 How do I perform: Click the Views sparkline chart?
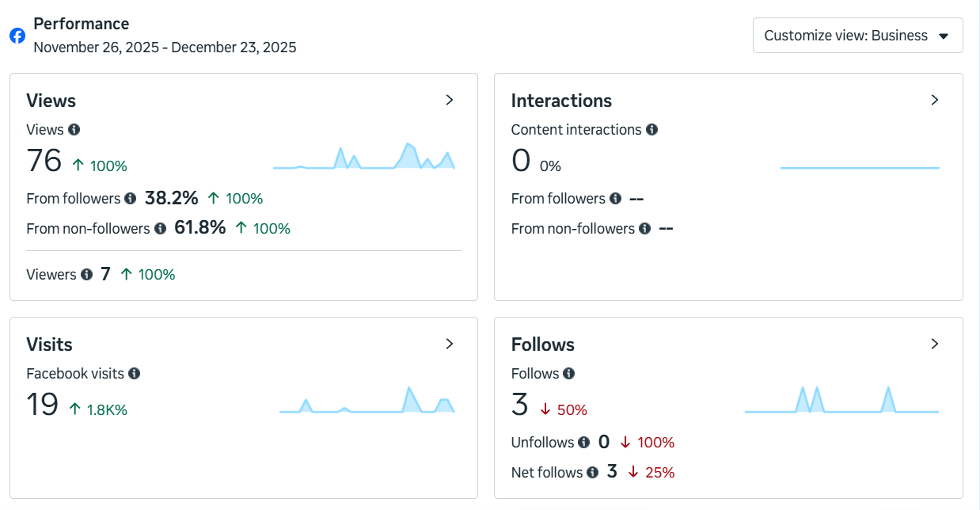[364, 158]
